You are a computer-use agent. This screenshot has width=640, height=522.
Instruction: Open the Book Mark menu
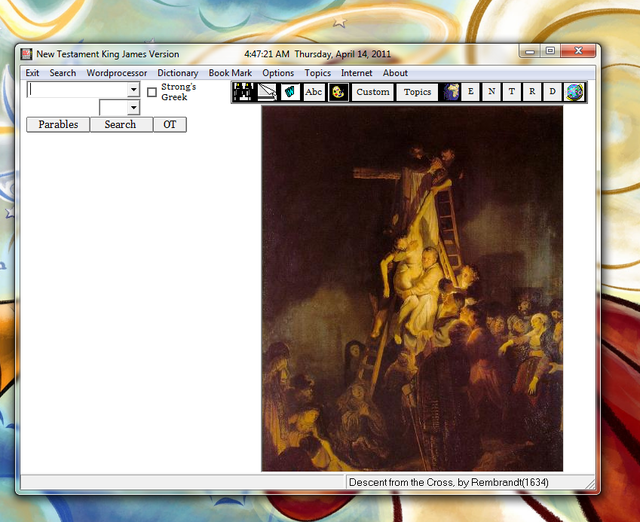pyautogui.click(x=230, y=73)
